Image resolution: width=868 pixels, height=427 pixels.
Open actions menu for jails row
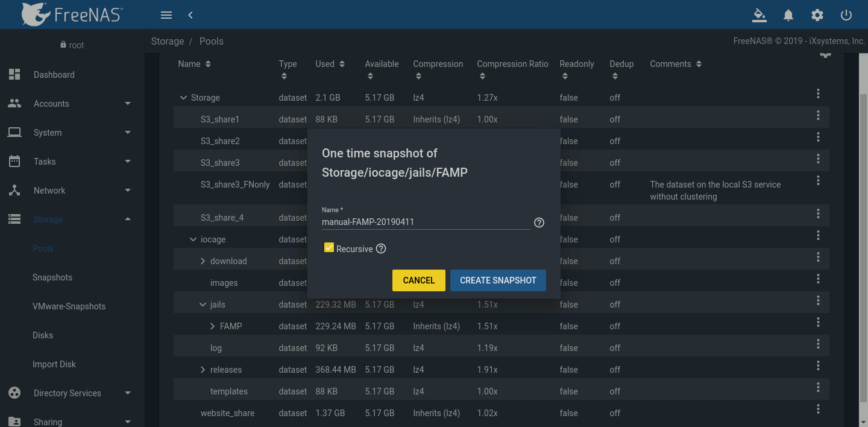pyautogui.click(x=818, y=300)
